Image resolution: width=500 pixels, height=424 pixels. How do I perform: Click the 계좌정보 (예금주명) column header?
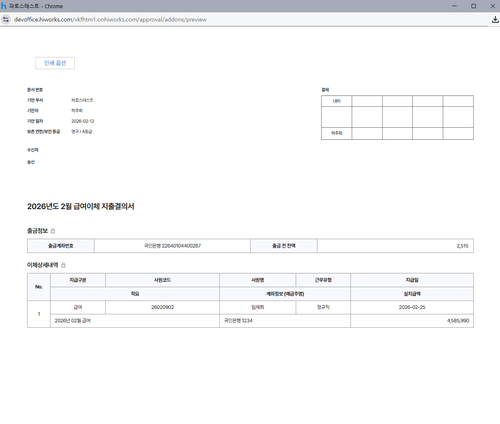pyautogui.click(x=285, y=294)
